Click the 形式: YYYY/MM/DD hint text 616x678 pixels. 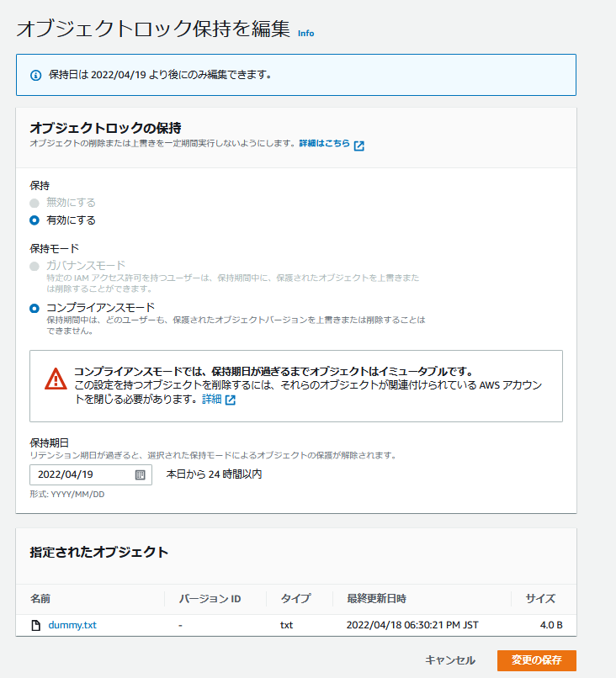point(67,495)
